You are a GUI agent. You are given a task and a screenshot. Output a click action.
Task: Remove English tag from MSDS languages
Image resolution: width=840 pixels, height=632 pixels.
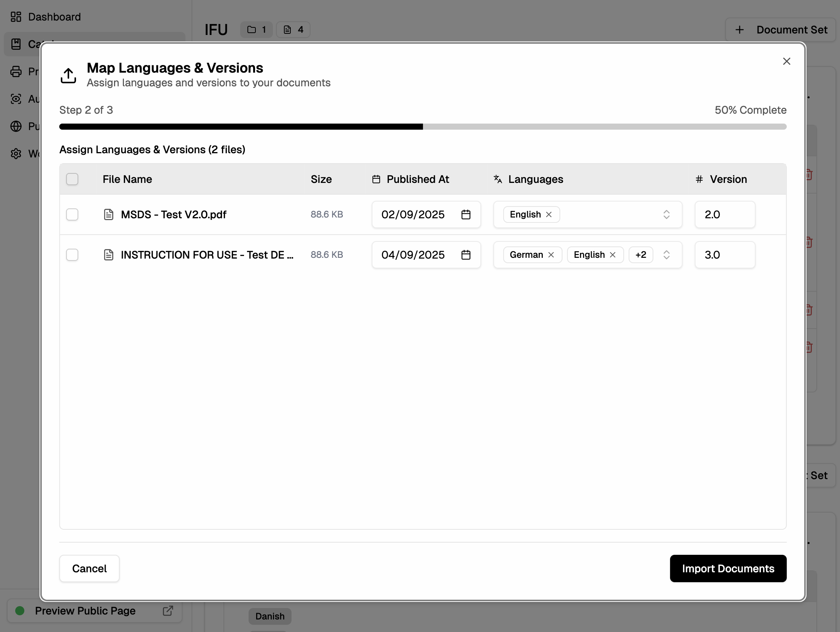(549, 214)
